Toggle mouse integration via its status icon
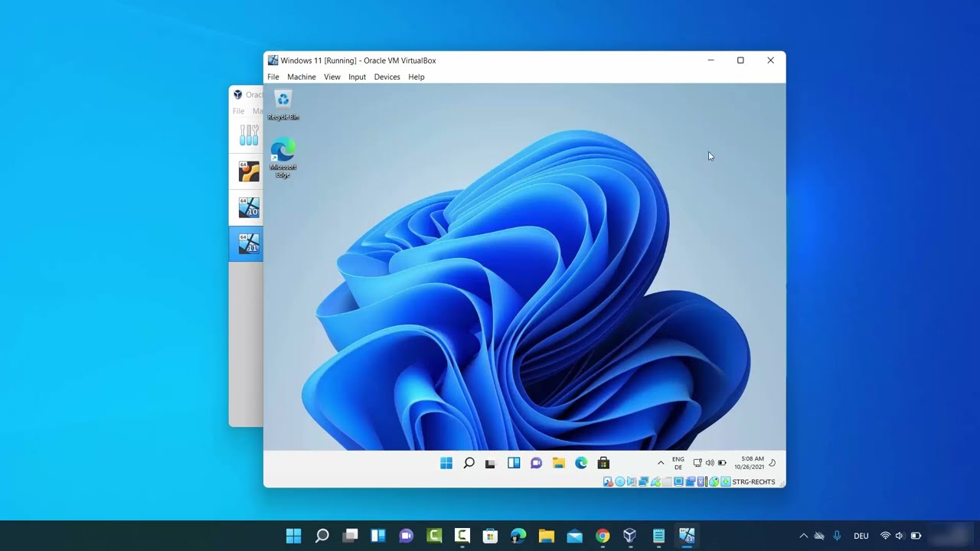Screen dimensions: 980x551 [716, 481]
